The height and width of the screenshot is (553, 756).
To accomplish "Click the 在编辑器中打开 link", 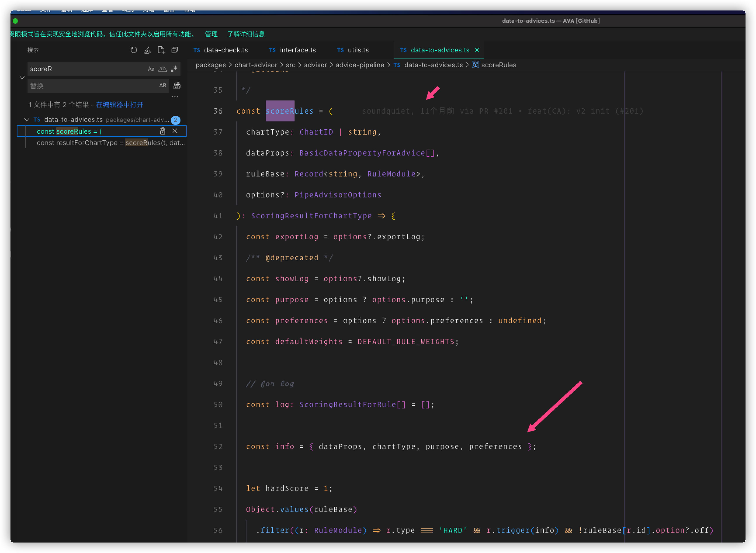I will 120,104.
